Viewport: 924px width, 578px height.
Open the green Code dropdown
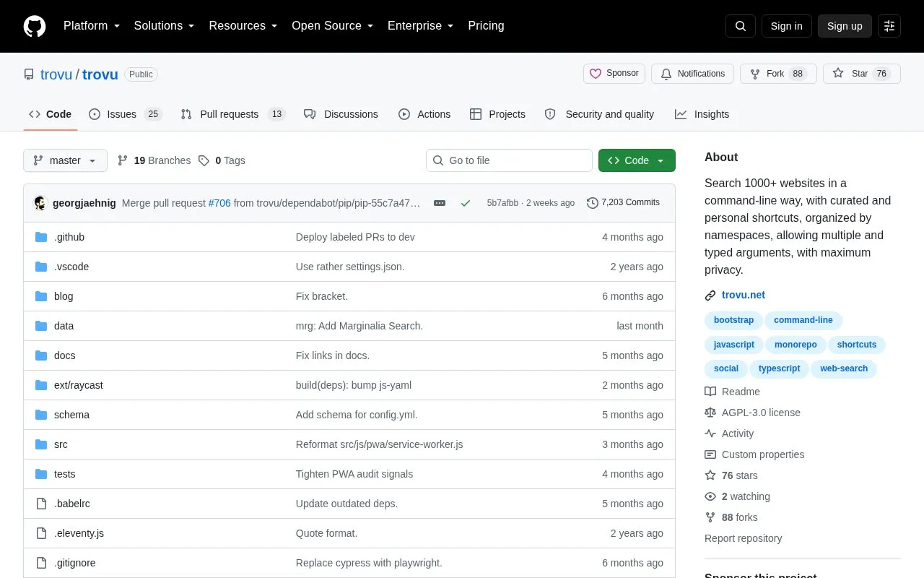point(637,160)
